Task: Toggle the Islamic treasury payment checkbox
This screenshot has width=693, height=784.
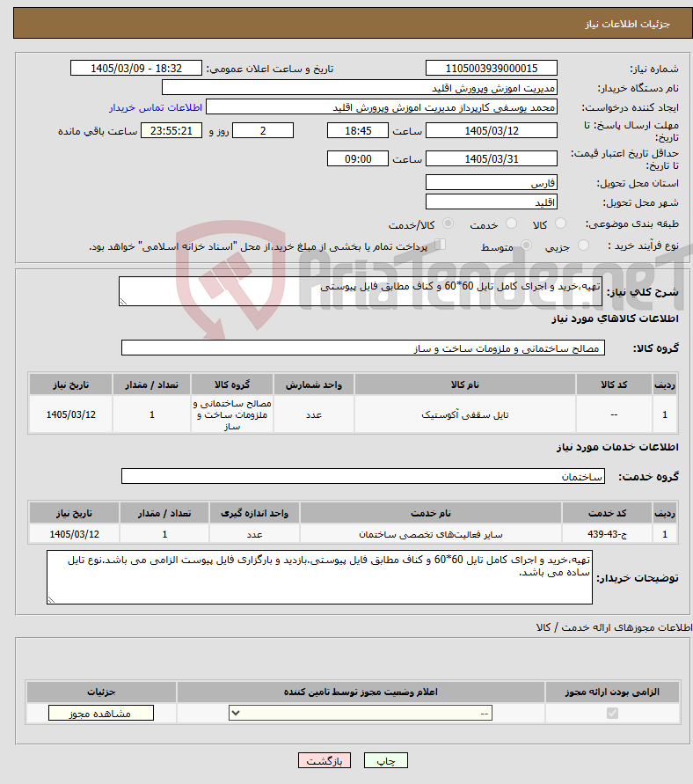Action: 440,245
